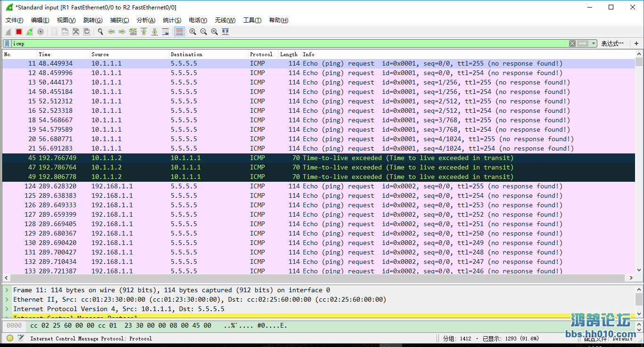
Task: Sort by the No. column header
Action: point(19,54)
